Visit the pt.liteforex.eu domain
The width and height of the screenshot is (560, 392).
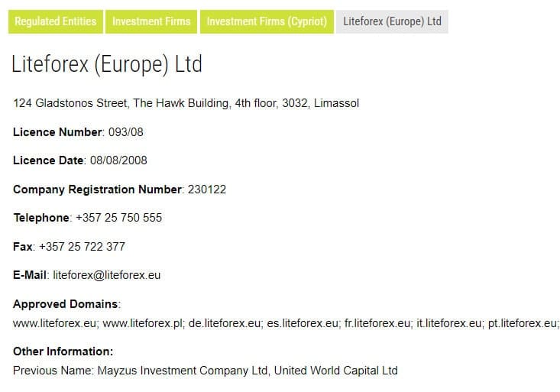pyautogui.click(x=523, y=323)
